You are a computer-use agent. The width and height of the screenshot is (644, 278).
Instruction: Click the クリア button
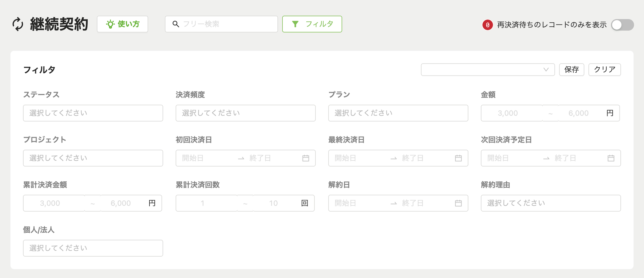tap(604, 69)
